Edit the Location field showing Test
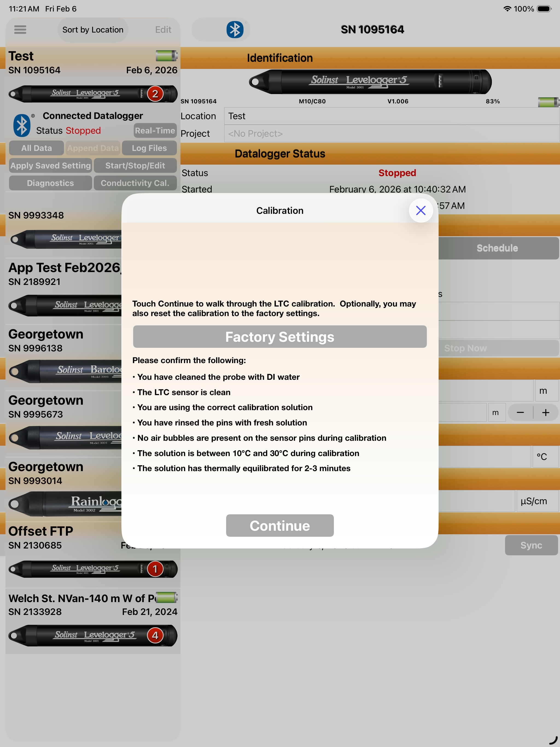 [x=392, y=116]
